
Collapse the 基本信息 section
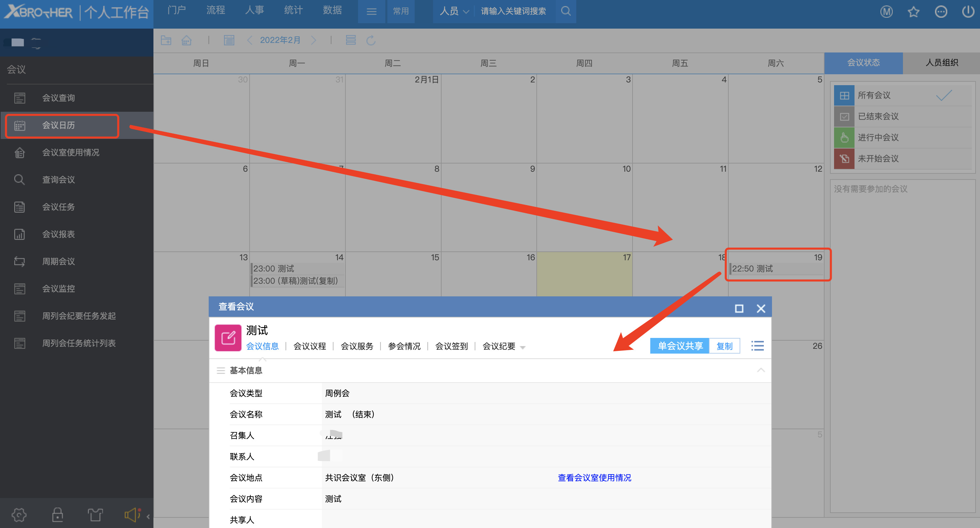coord(760,370)
